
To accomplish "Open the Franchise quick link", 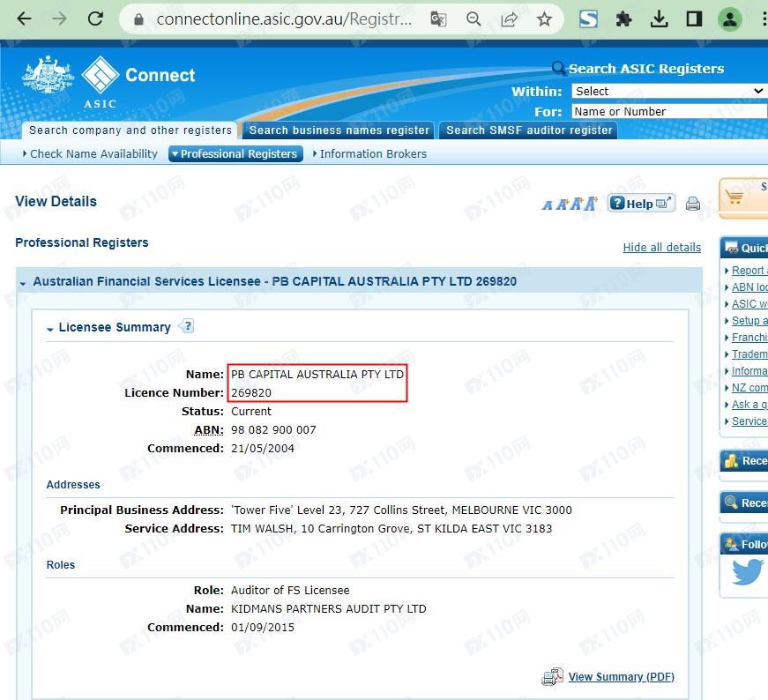I will [749, 338].
